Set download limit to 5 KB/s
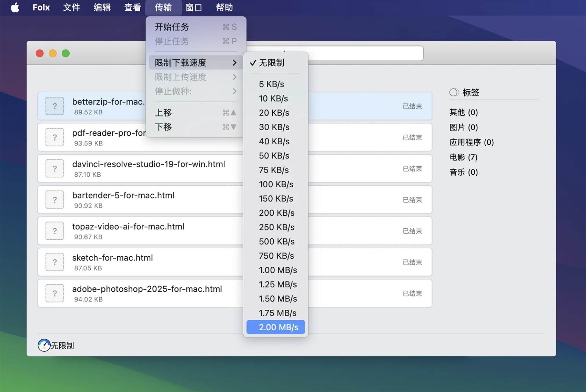 click(276, 84)
